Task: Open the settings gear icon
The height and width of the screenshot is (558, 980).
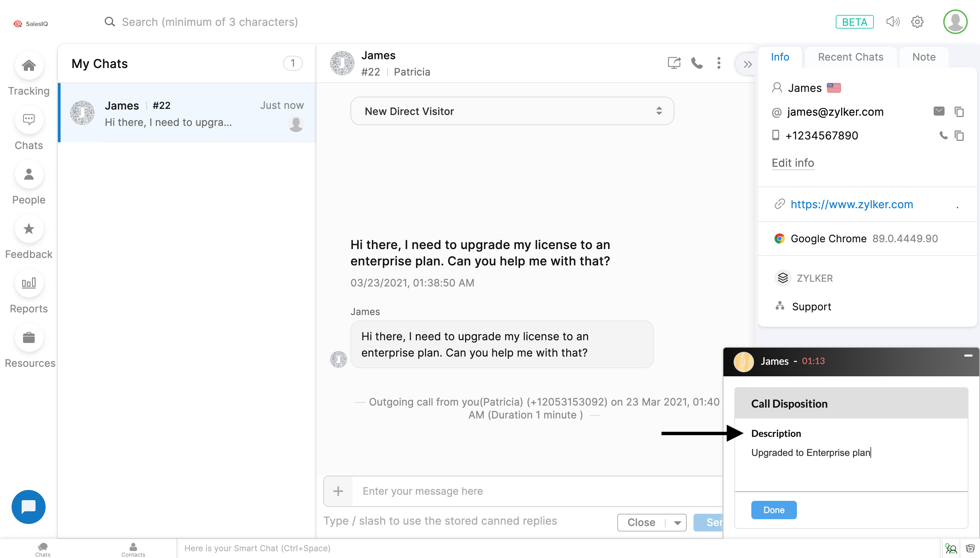Action: point(917,22)
